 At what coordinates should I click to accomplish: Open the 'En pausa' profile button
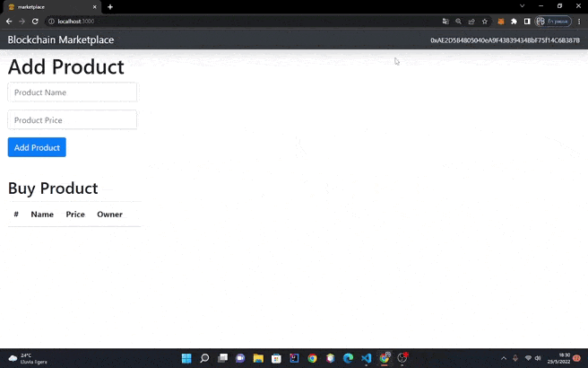553,22
